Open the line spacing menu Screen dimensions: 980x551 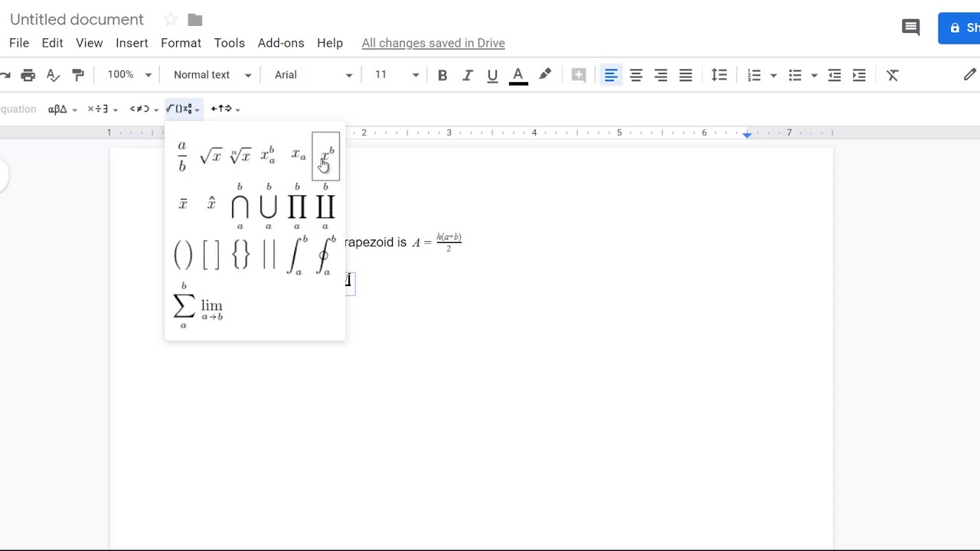(x=719, y=74)
